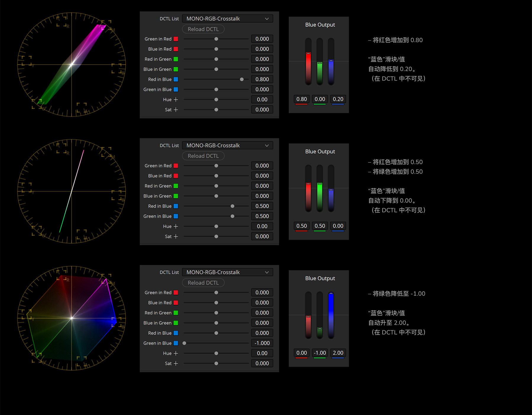Click the note "– 将绿色降低至 -1.00"
This screenshot has width=532, height=415.
click(397, 294)
